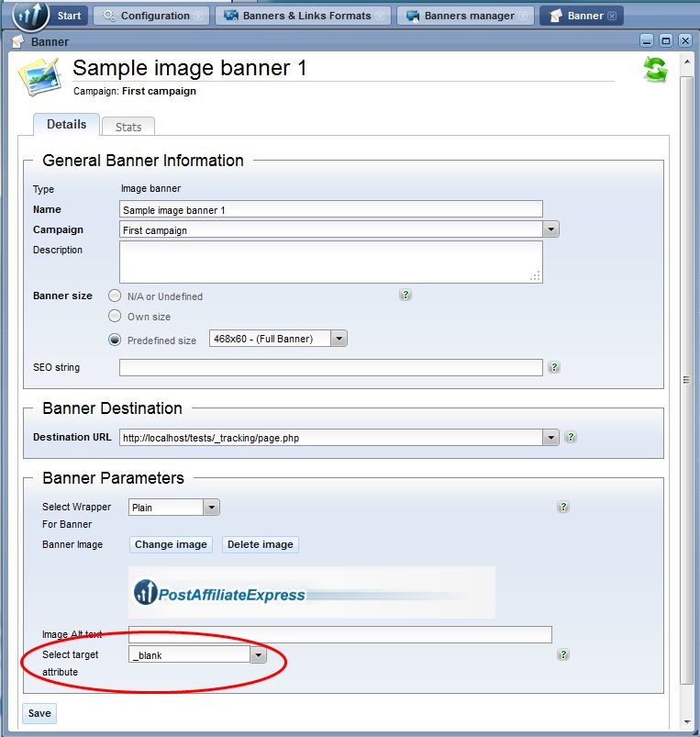This screenshot has width=700, height=737.
Task: Open help icon next to SEO string
Action: 554,367
